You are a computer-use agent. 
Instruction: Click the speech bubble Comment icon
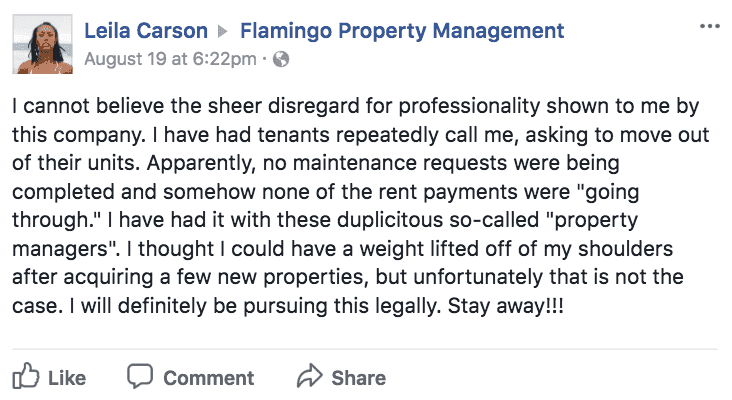pos(140,376)
